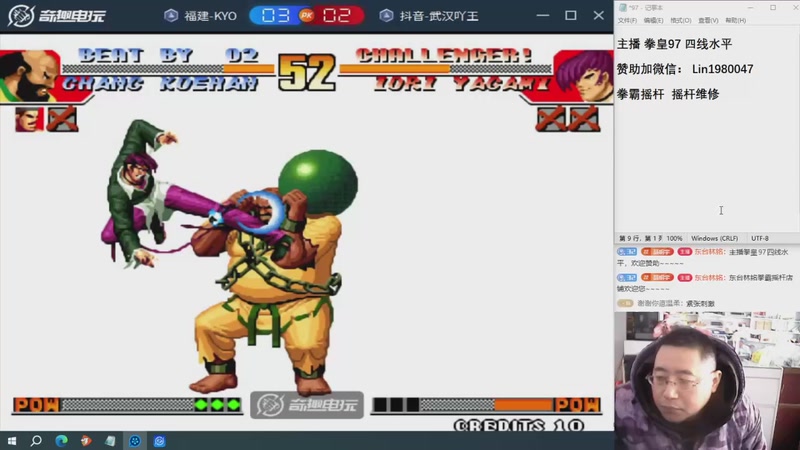Open the Notepad 编辑(E) menu
Image resolution: width=800 pixels, height=450 pixels.
653,20
